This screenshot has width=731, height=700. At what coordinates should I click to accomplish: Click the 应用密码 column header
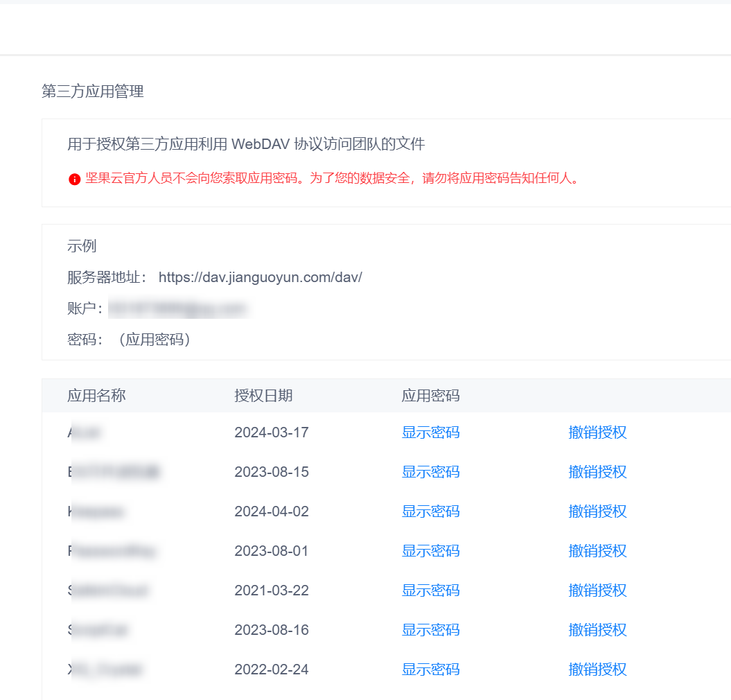point(430,396)
